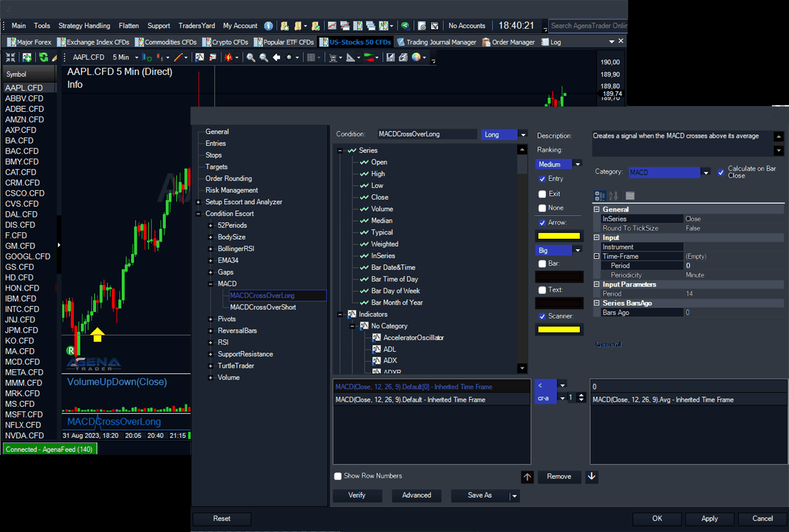Click the zoom out magnifier on chart toolbar

264,57
